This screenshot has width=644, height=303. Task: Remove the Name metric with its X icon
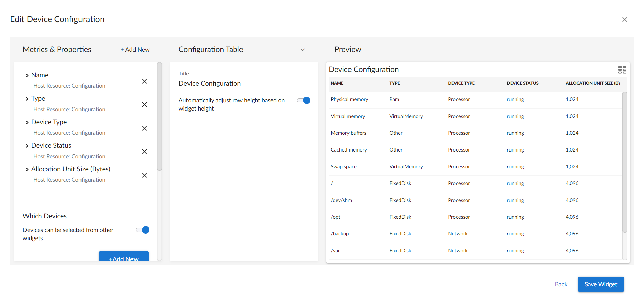144,81
